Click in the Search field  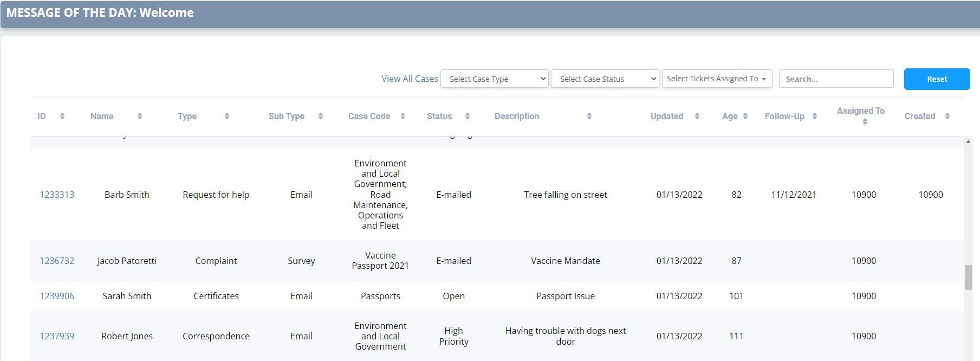tap(836, 79)
